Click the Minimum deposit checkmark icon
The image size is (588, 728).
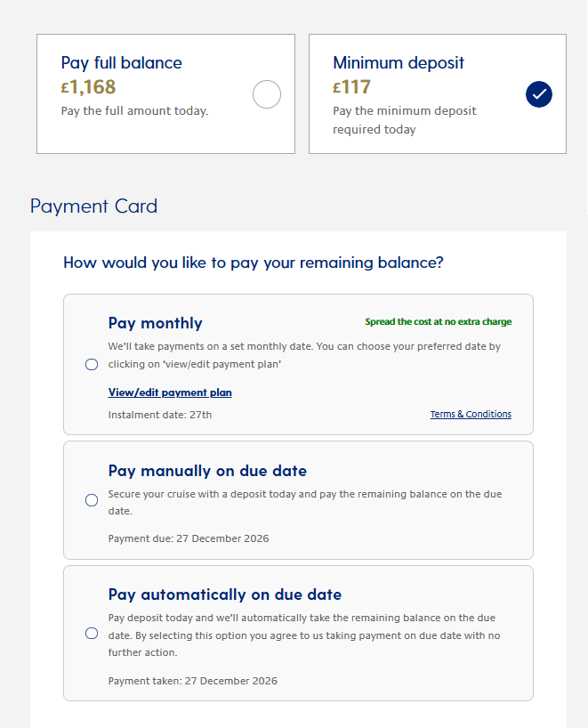tap(539, 94)
